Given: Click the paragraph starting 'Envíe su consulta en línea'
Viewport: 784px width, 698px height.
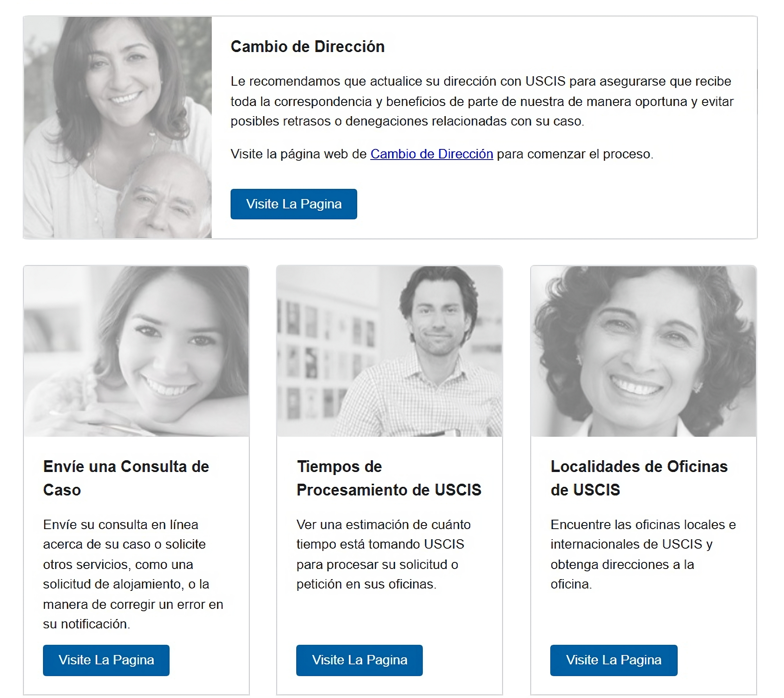Looking at the screenshot, I should point(133,574).
